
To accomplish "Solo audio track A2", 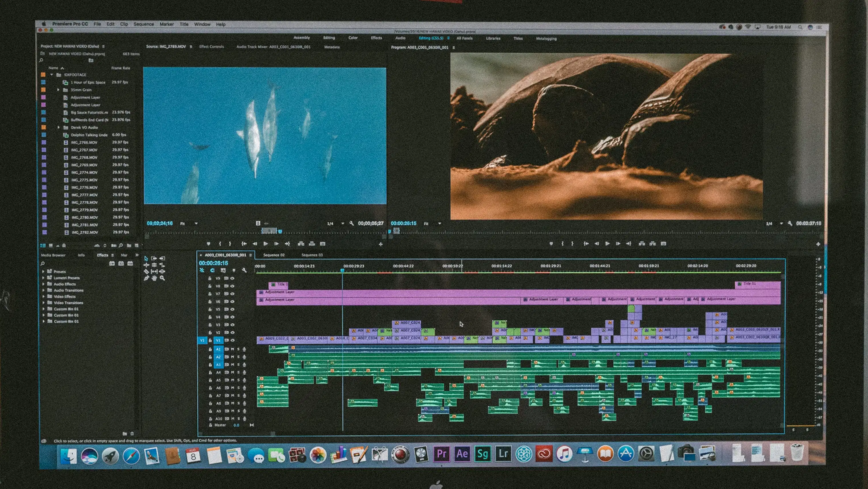I will (238, 357).
